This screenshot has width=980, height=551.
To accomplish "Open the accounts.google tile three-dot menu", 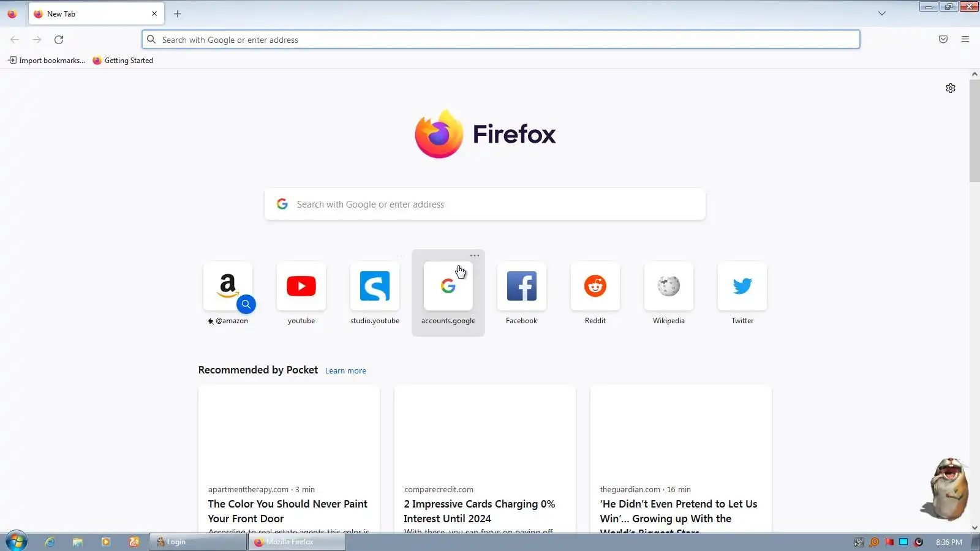I will (475, 255).
